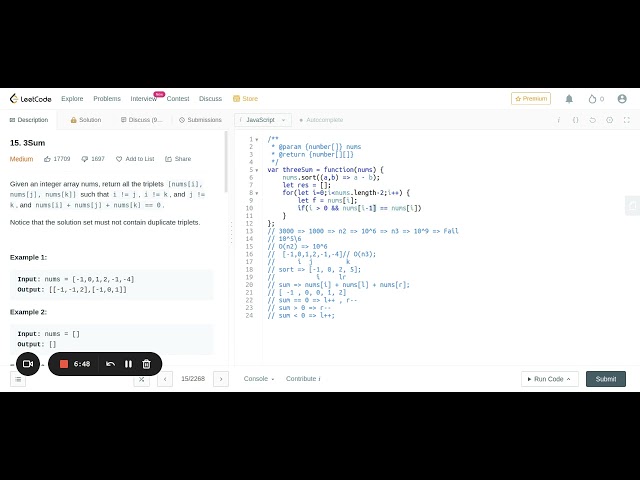The width and height of the screenshot is (640, 480).
Task: Open the notifications bell
Action: click(569, 99)
